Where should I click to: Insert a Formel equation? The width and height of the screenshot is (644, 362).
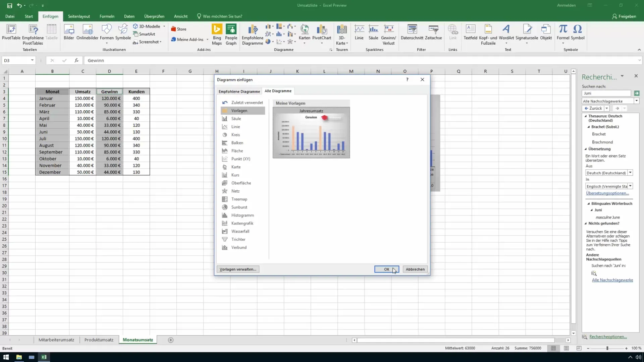pos(563,34)
